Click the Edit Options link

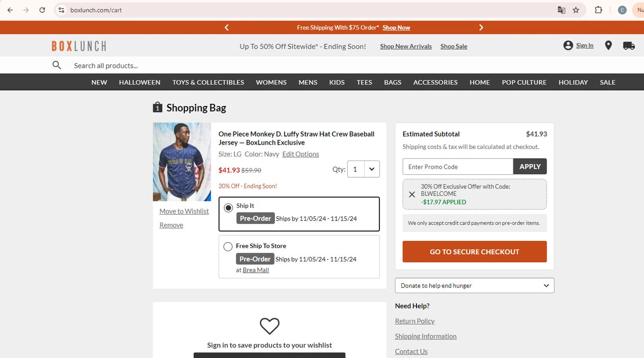(301, 154)
